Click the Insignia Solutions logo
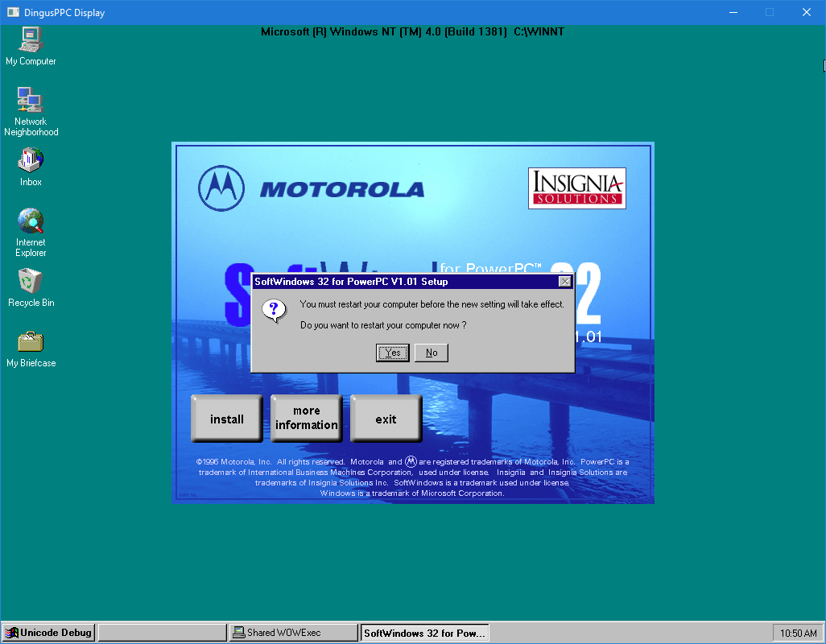 coord(576,188)
